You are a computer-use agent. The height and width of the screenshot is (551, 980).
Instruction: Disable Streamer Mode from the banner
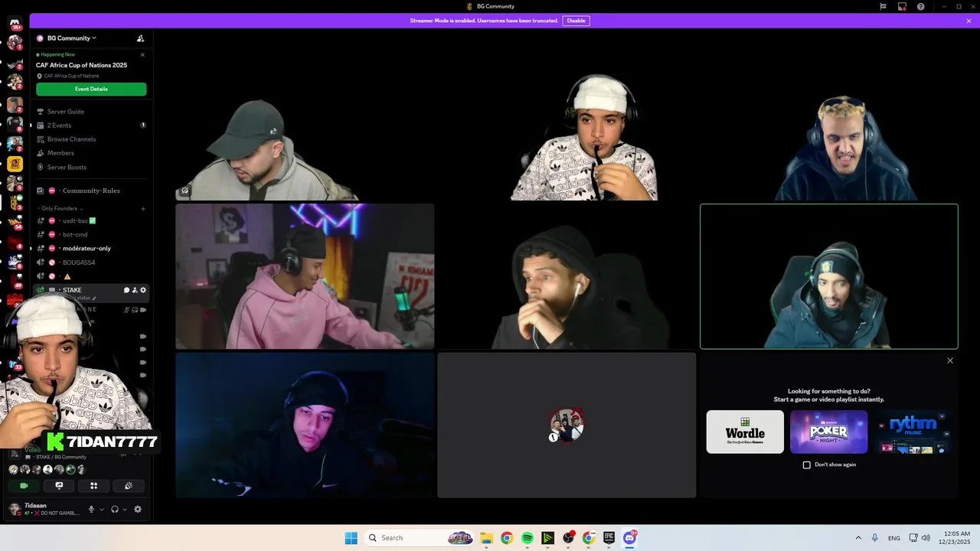click(x=576, y=21)
